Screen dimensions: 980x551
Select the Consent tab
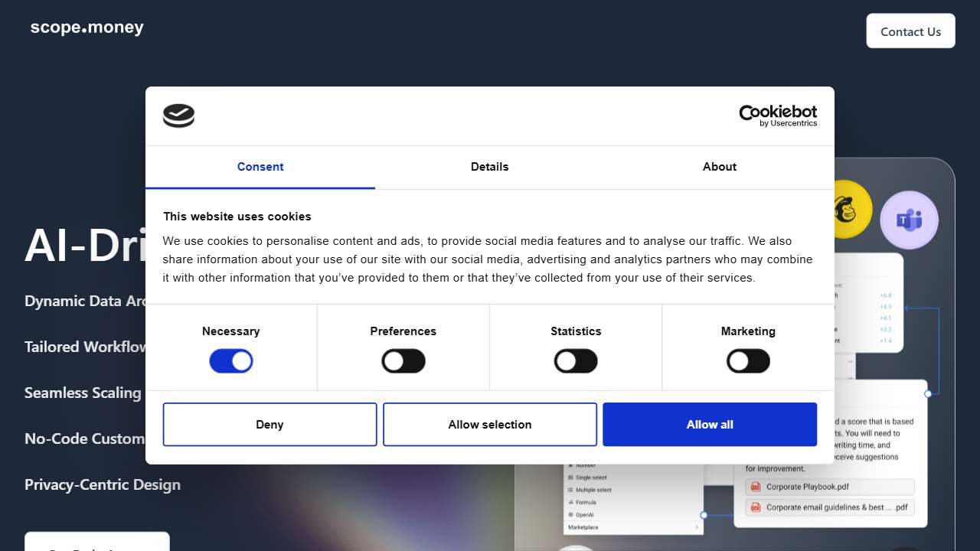(260, 167)
